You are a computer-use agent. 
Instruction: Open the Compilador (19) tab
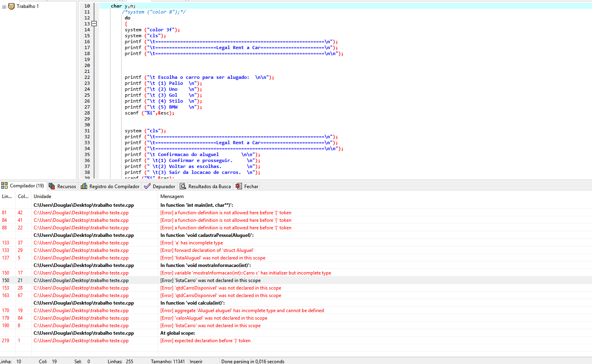[x=23, y=186]
